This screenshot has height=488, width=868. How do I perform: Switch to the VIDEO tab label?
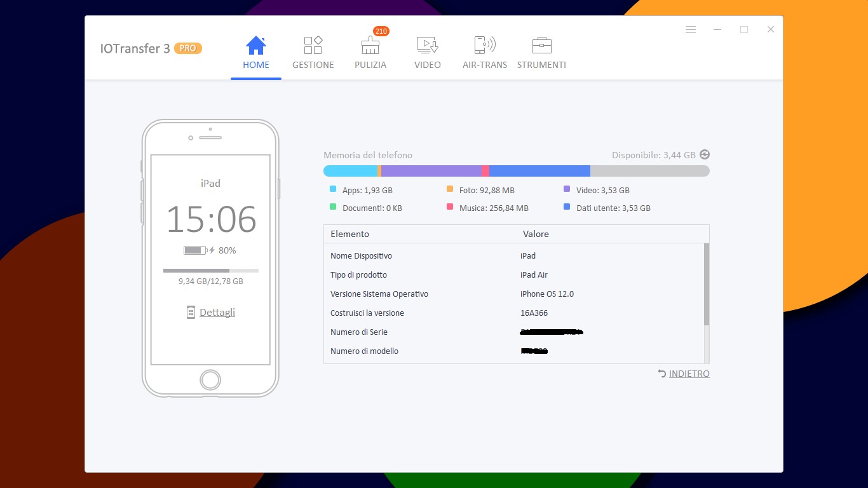coord(428,65)
